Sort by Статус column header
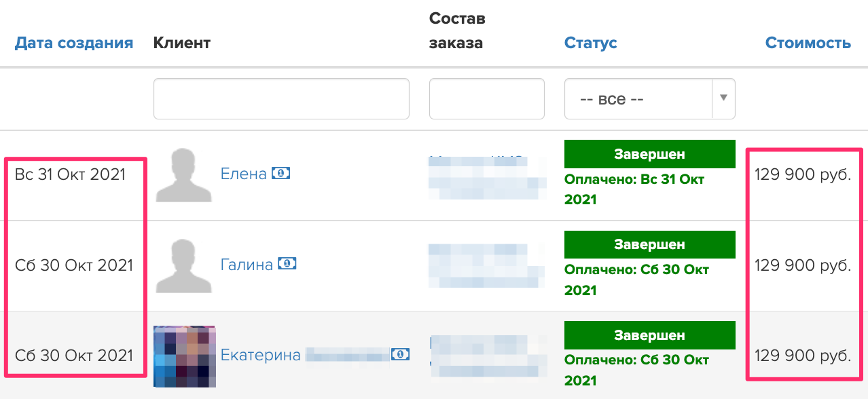 point(590,43)
